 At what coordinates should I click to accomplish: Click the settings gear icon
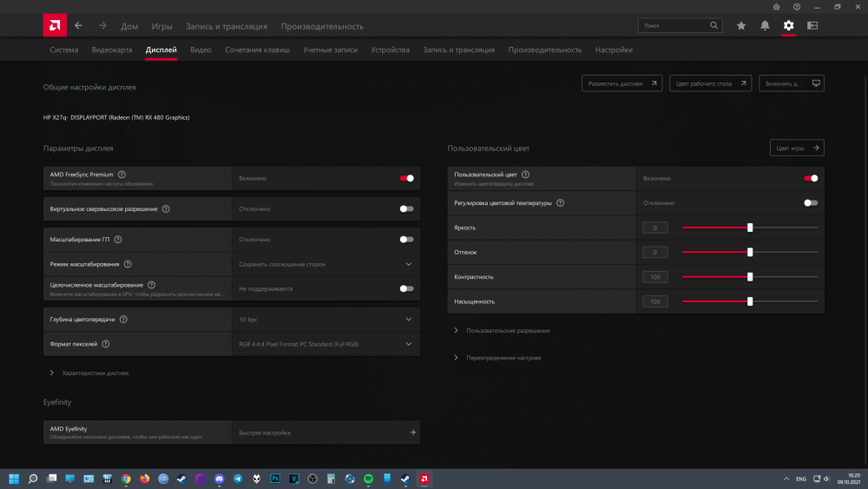788,26
